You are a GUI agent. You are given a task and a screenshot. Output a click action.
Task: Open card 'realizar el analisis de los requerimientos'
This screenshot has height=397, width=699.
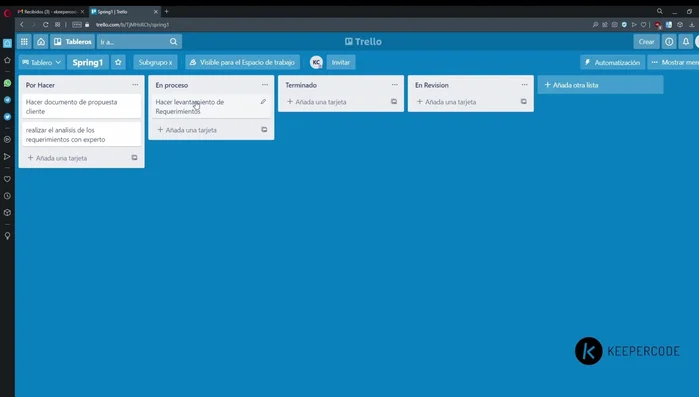point(81,135)
